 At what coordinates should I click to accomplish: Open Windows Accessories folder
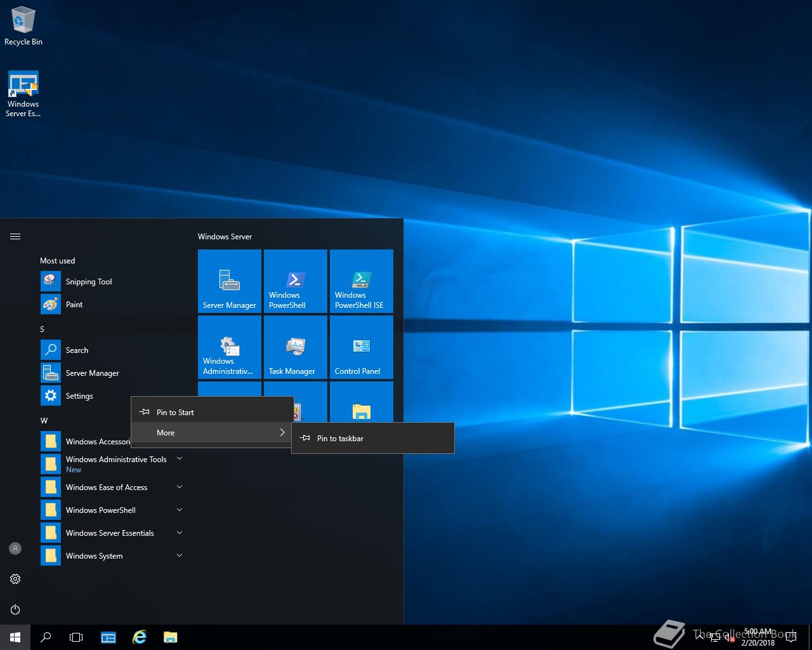(86, 441)
